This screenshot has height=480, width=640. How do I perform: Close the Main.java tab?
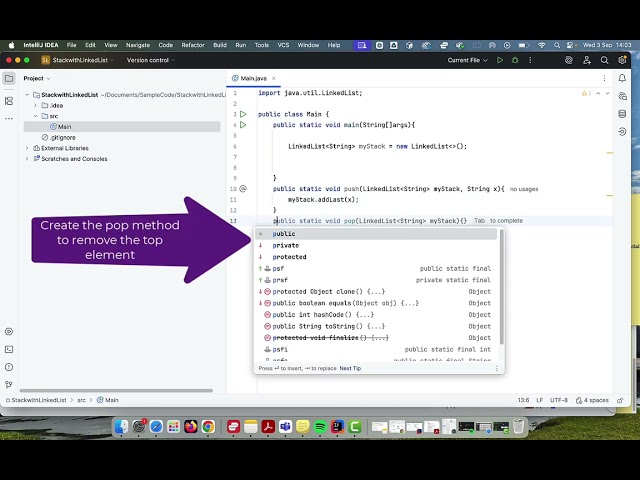[274, 78]
